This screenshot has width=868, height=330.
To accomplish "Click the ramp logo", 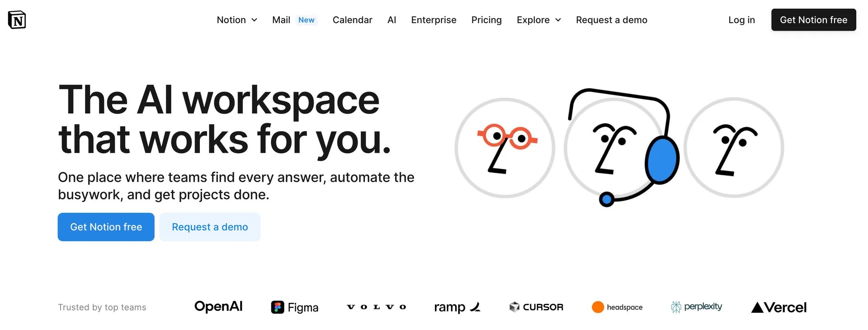I will pyautogui.click(x=457, y=307).
